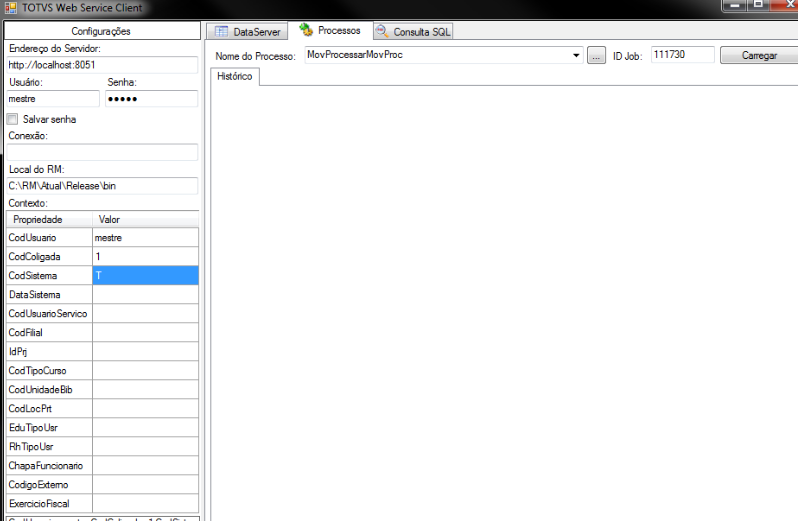Open the Consulta SQL tab
The width and height of the screenshot is (798, 521).
tap(413, 32)
